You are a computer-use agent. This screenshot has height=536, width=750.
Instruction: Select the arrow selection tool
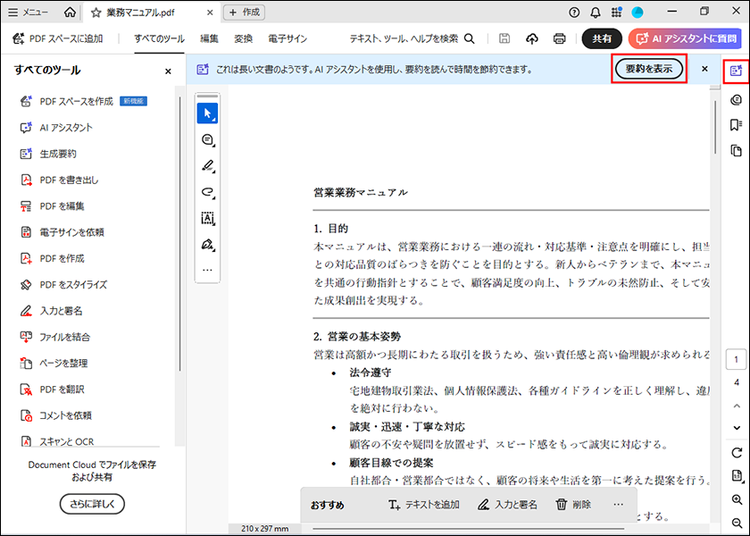click(x=208, y=112)
